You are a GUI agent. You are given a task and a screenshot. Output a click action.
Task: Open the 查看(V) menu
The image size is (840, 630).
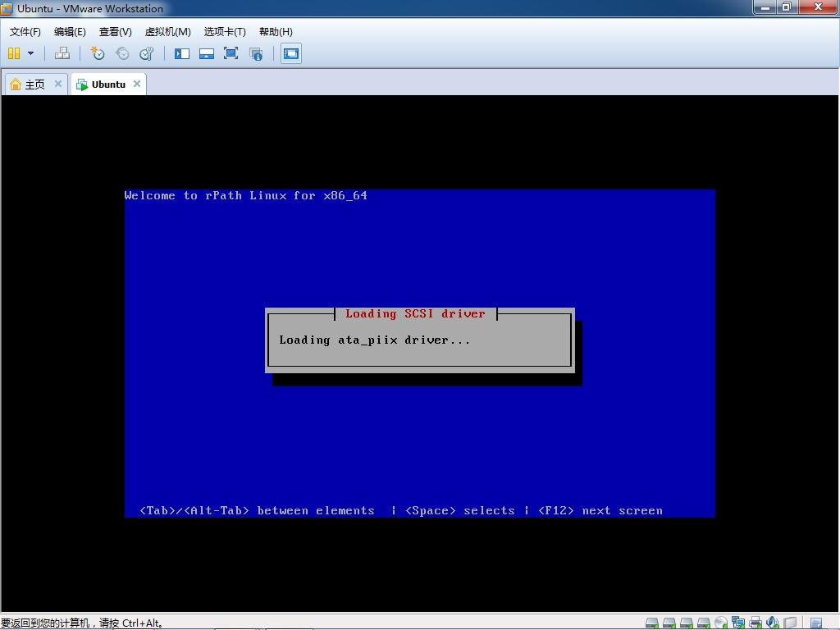pos(115,32)
